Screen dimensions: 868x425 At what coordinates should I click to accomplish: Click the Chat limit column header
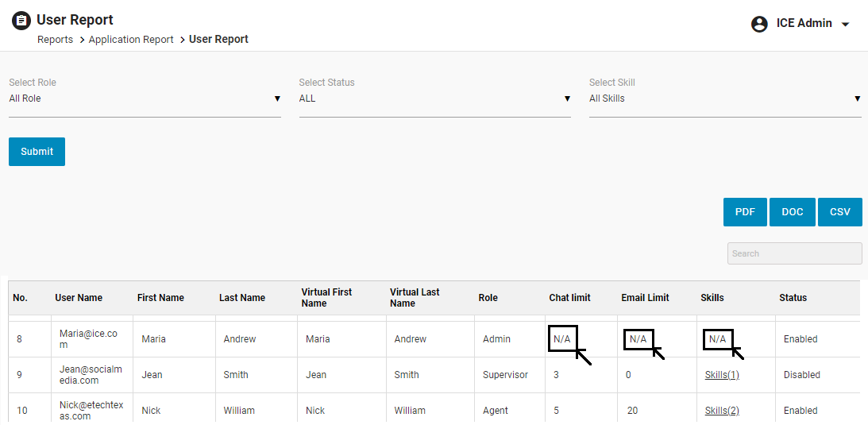point(569,298)
